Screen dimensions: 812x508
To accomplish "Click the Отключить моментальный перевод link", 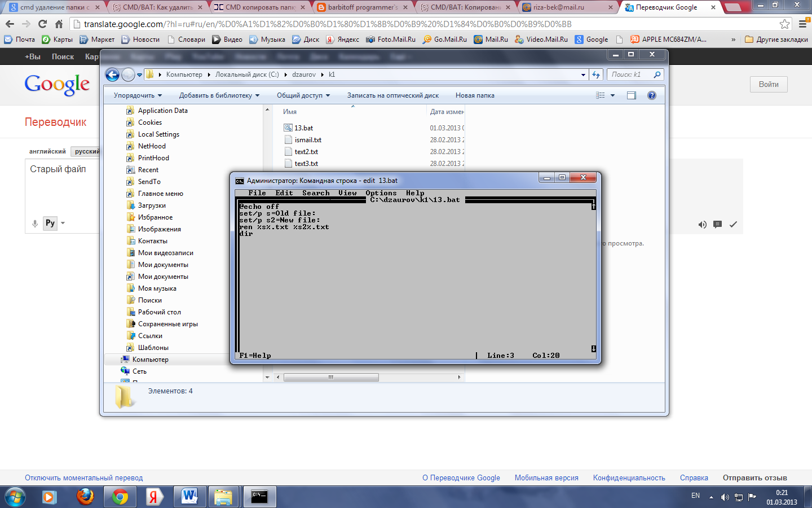I will tap(83, 478).
